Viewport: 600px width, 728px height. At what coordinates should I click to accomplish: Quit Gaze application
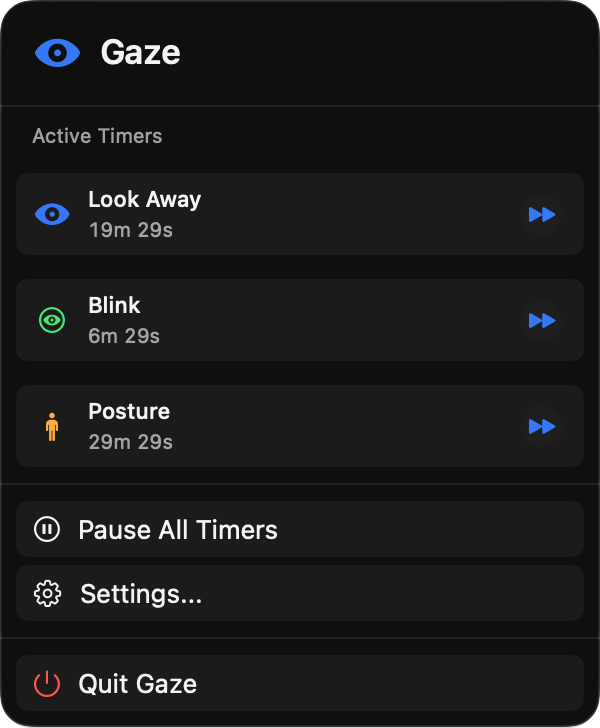[138, 684]
